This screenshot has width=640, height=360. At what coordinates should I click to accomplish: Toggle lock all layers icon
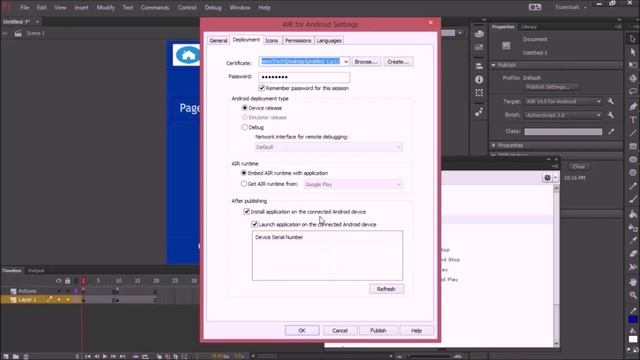67,280
